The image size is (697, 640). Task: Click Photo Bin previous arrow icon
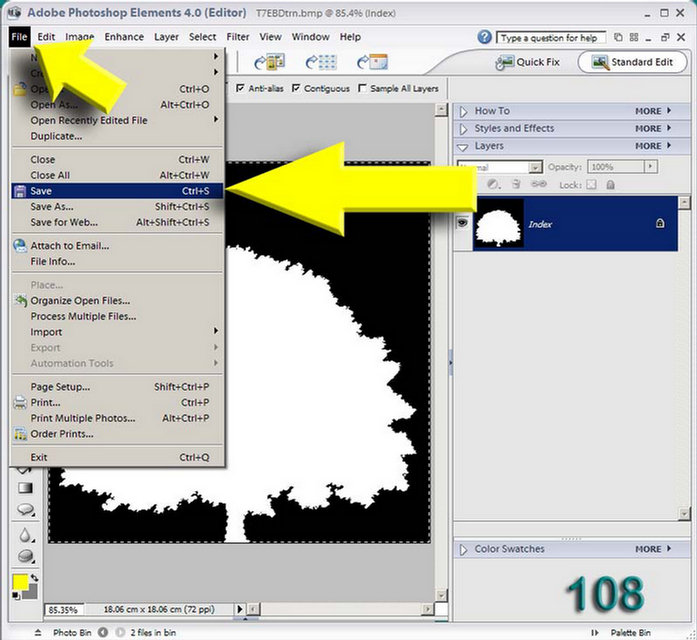click(103, 632)
